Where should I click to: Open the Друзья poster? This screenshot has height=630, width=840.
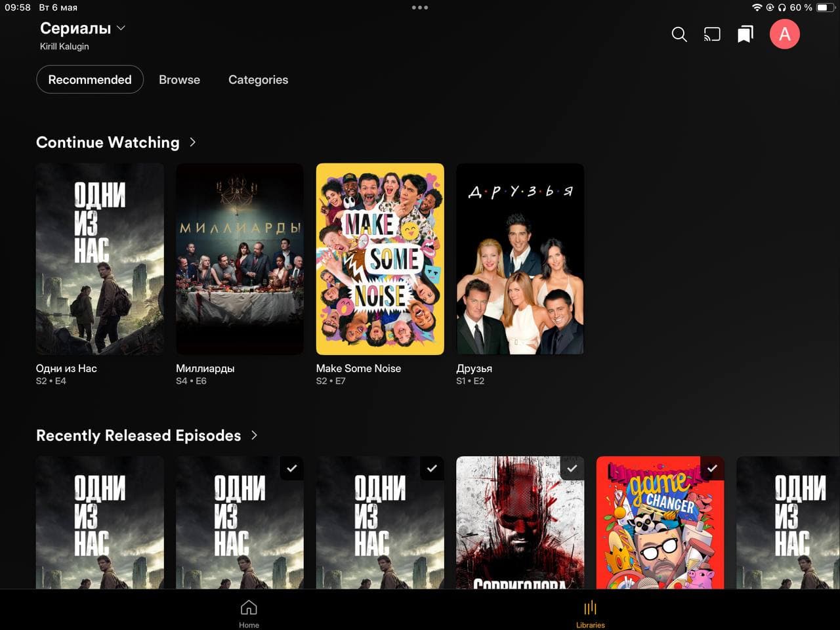520,259
